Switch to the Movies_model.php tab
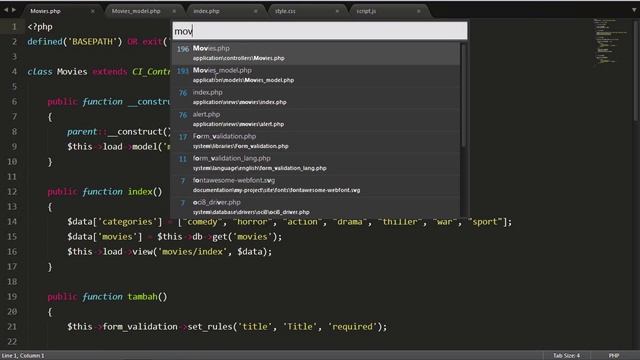This screenshot has width=640, height=360. 136,11
